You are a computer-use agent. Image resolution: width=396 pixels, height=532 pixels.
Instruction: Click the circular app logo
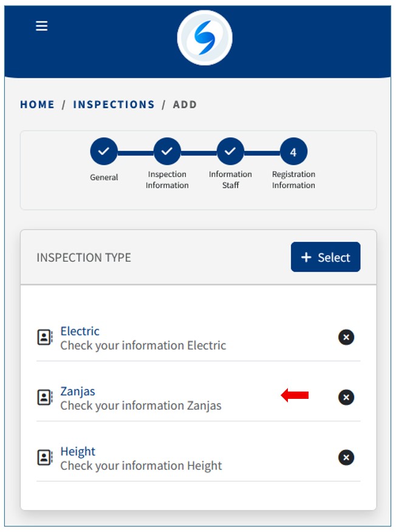[205, 38]
